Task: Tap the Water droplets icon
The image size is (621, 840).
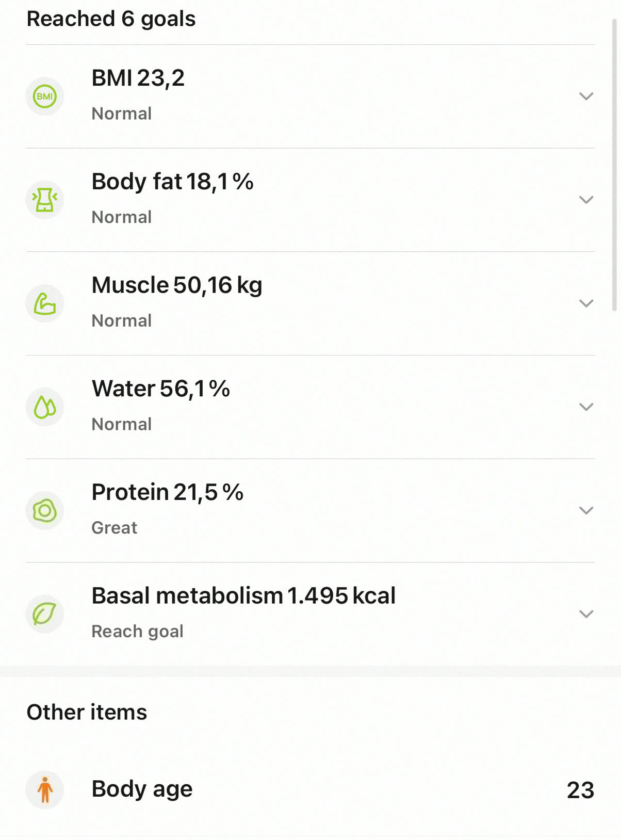Action: (x=45, y=407)
